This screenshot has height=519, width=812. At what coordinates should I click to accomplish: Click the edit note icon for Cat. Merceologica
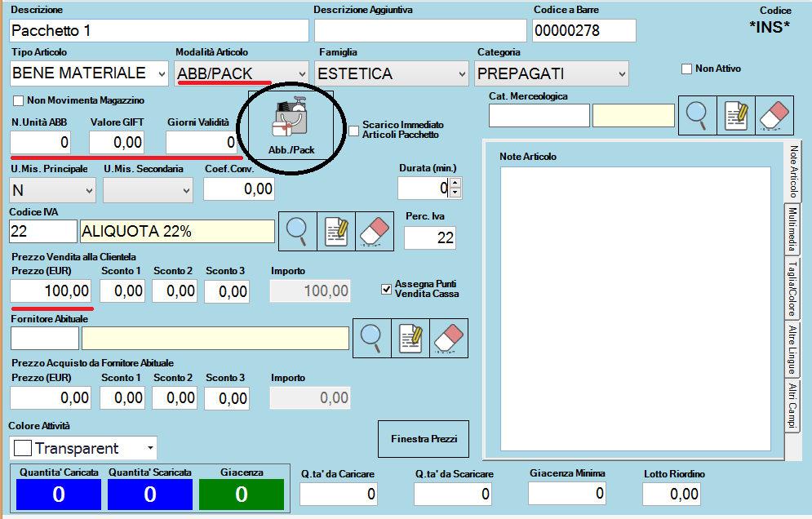736,114
